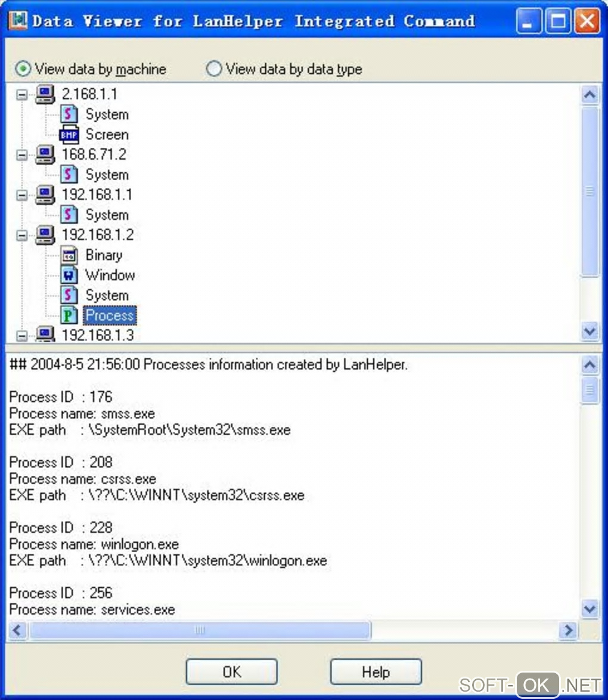Click the app icon in the title bar
Screen dimensions: 608x700
click(18, 20)
